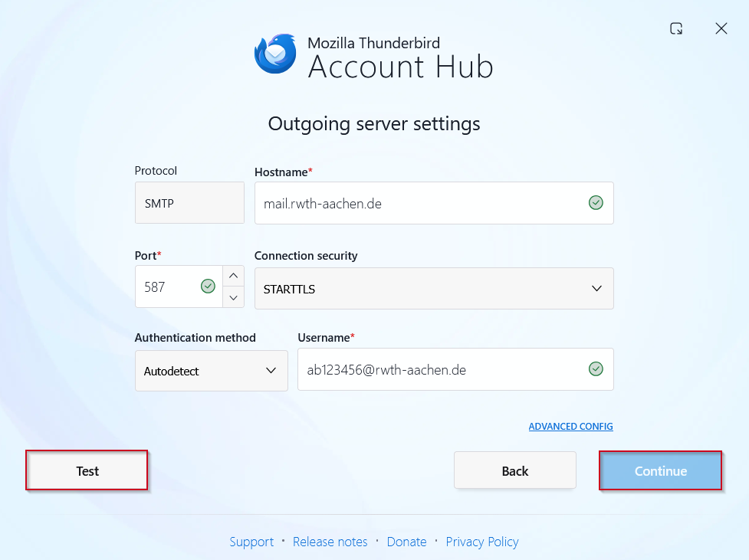Viewport: 749px width, 560px height.
Task: Go Back to the previous step
Action: (515, 470)
